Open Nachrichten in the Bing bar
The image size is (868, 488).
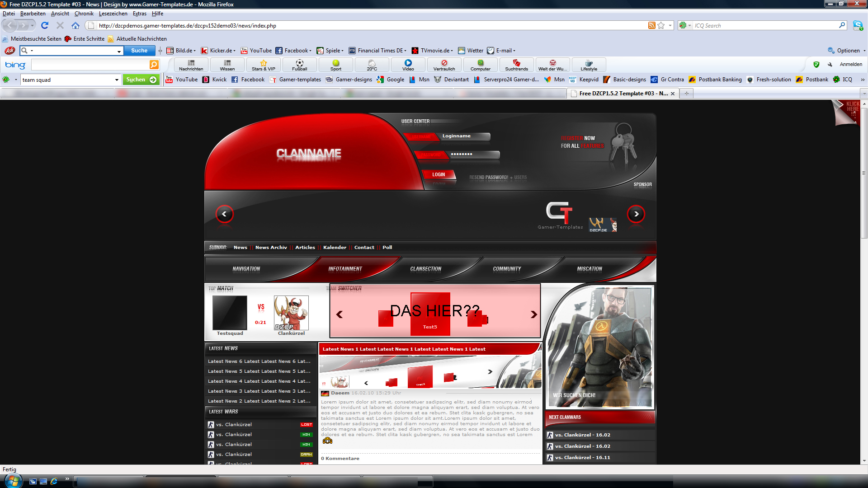[x=191, y=65]
